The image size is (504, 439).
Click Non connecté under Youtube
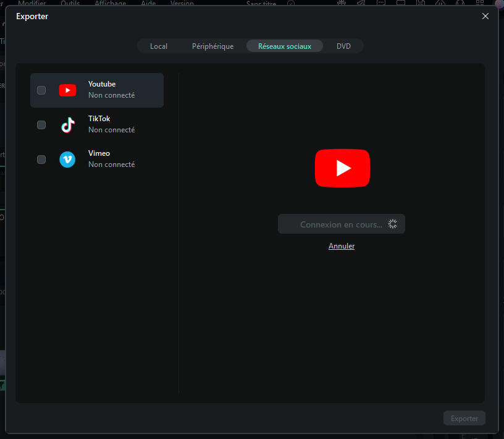coord(112,95)
